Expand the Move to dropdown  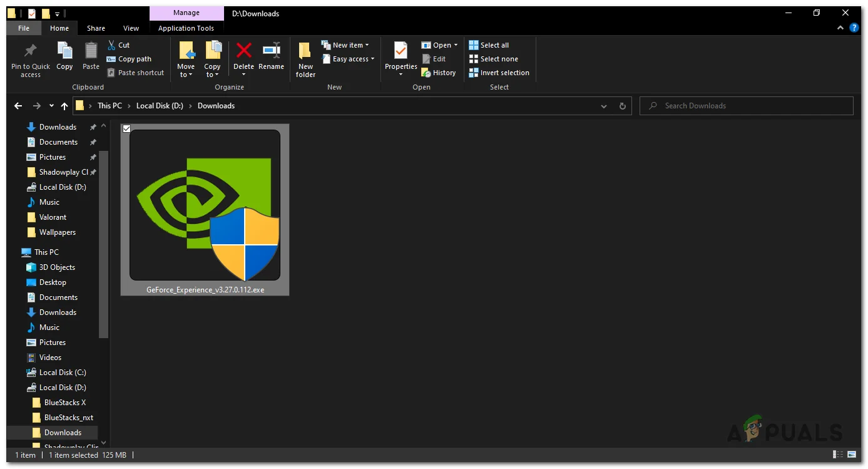click(186, 75)
